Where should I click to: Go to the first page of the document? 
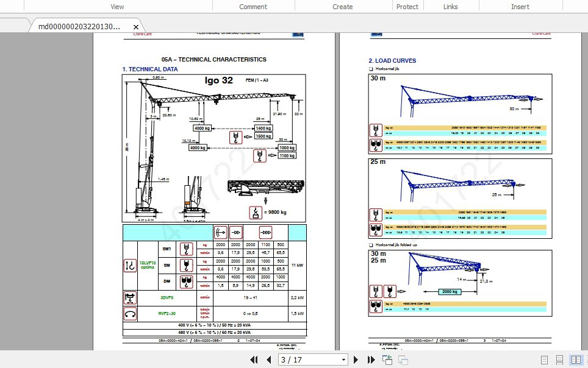[254, 359]
